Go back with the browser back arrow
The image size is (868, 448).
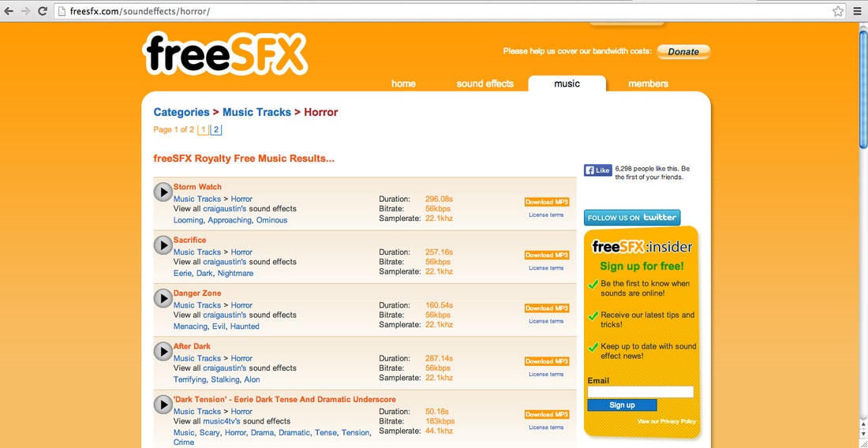[x=9, y=11]
